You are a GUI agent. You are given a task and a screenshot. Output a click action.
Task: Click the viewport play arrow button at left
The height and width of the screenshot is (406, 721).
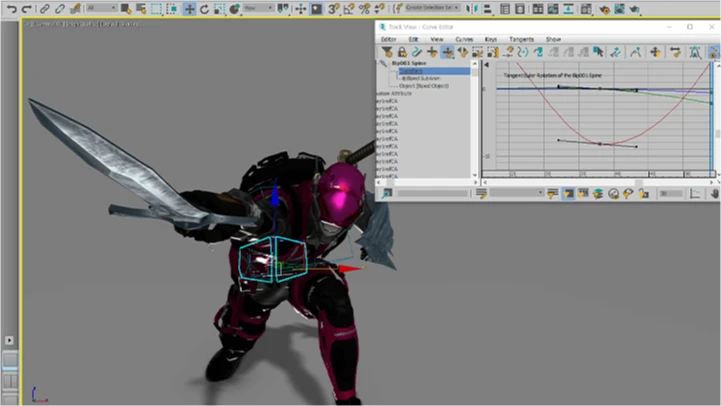point(9,340)
